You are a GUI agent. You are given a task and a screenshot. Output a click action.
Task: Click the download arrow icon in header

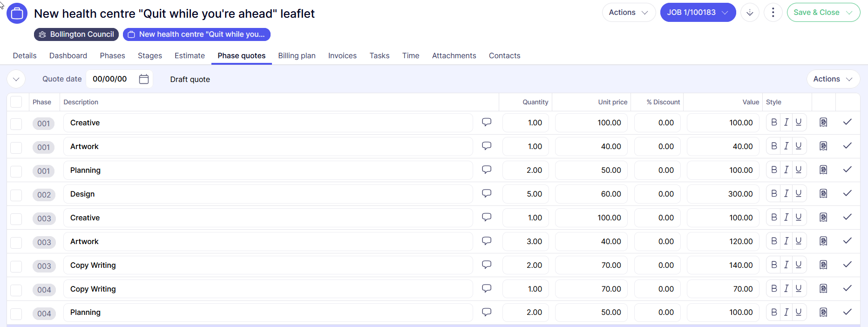[x=750, y=13]
